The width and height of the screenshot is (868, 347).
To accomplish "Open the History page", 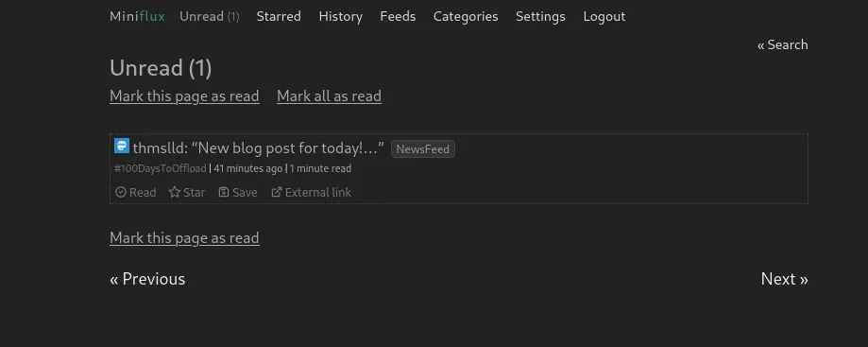I will click(340, 17).
